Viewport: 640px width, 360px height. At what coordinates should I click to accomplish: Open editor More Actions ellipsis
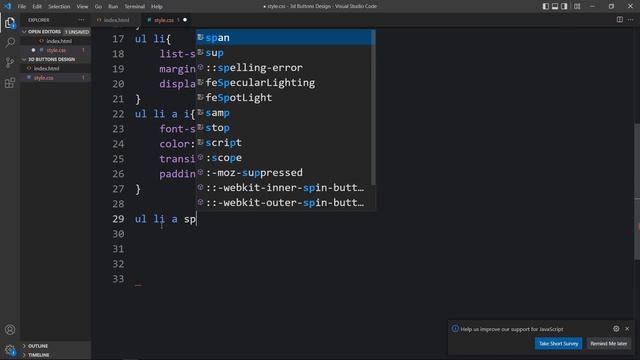(x=631, y=20)
